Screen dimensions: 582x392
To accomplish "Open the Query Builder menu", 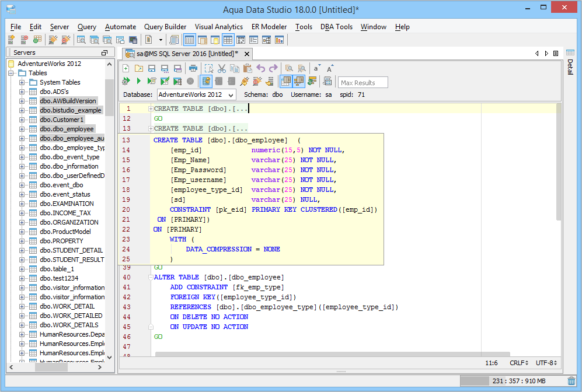I will pyautogui.click(x=165, y=27).
